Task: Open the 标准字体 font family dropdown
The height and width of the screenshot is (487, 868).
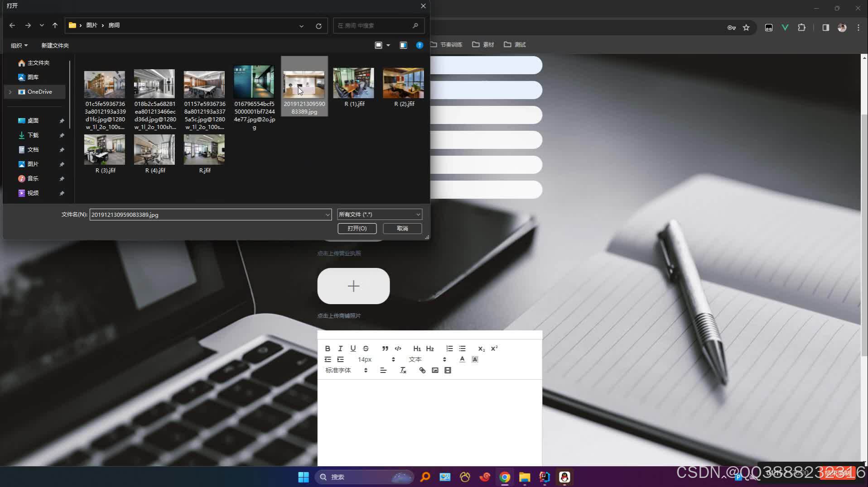Action: [x=346, y=370]
